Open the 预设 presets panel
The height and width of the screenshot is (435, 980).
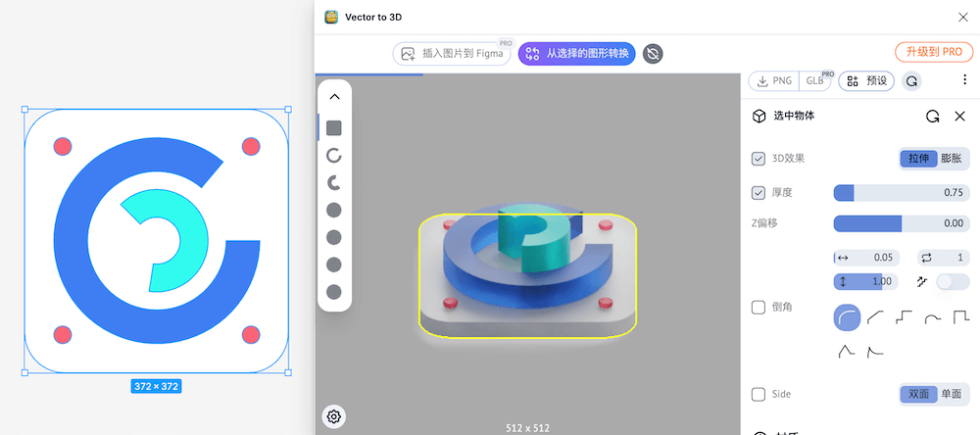point(866,80)
